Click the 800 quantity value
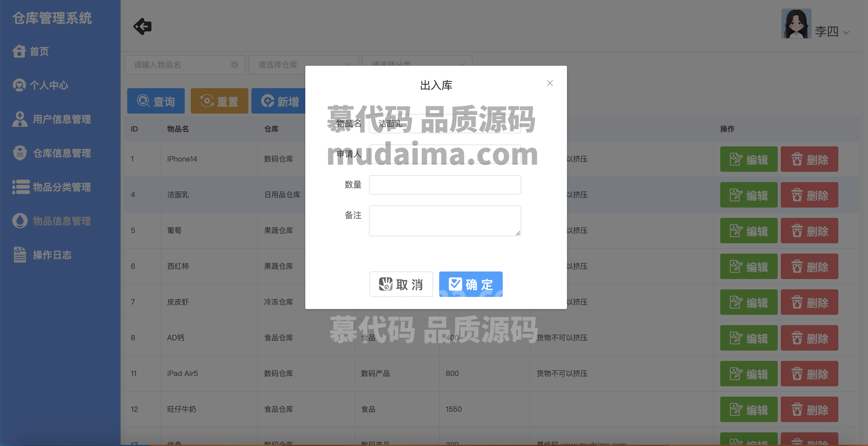Viewport: 868px width, 446px height. pos(452,373)
